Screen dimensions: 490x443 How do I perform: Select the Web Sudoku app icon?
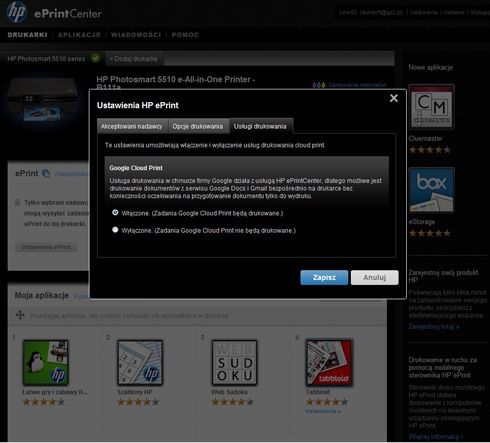(x=235, y=363)
